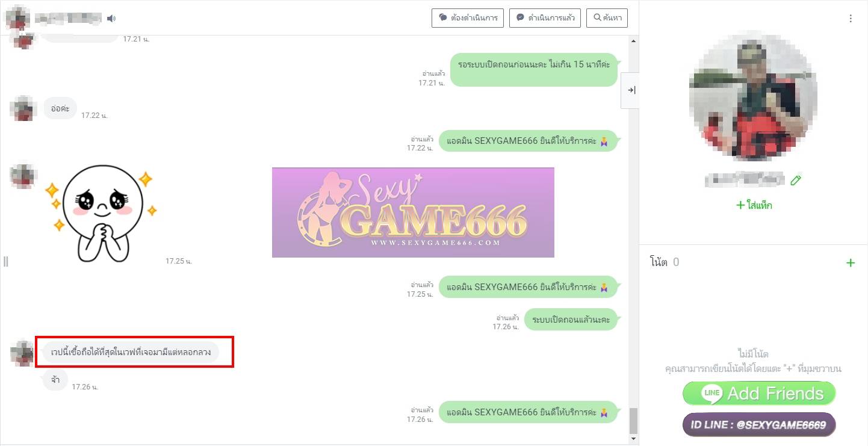Viewport: 868px width, 446px height.
Task: Click the pencil icon to edit name
Action: [796, 180]
